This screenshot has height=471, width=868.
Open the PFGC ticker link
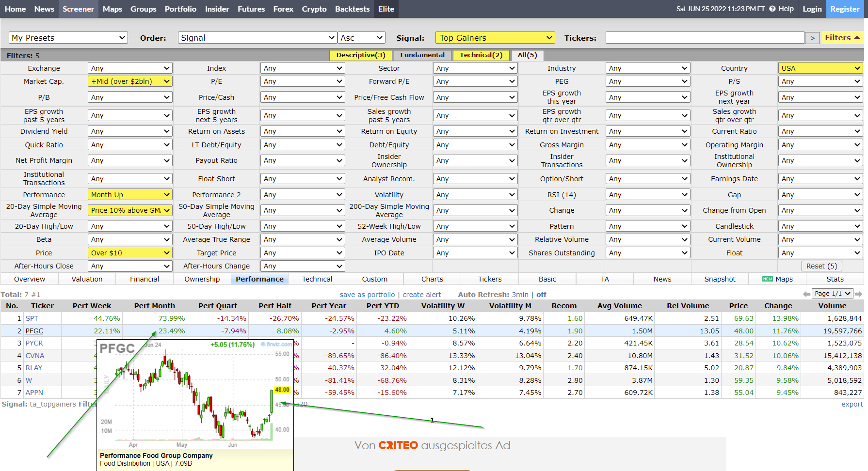(x=34, y=331)
